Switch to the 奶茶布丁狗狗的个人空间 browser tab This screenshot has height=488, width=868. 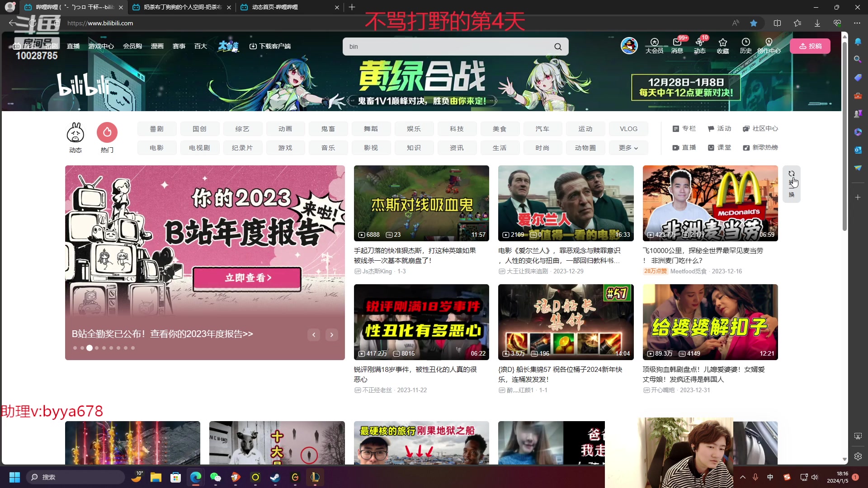[182, 7]
